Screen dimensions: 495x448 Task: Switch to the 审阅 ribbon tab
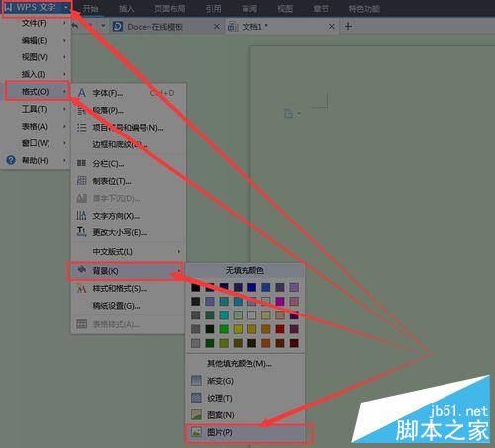click(x=249, y=8)
